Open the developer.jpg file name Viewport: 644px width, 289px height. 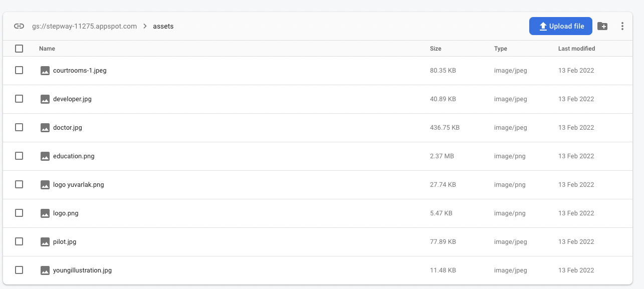[72, 99]
